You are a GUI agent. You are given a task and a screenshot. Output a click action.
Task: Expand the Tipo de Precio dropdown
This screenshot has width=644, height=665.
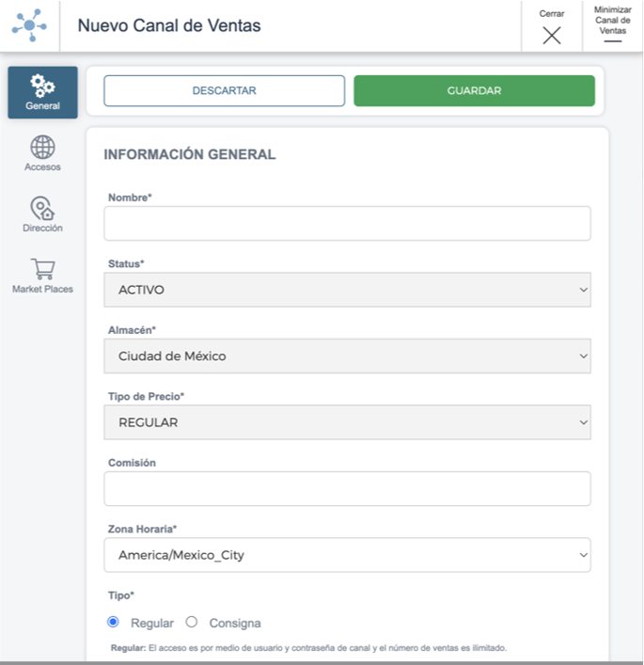pos(347,422)
